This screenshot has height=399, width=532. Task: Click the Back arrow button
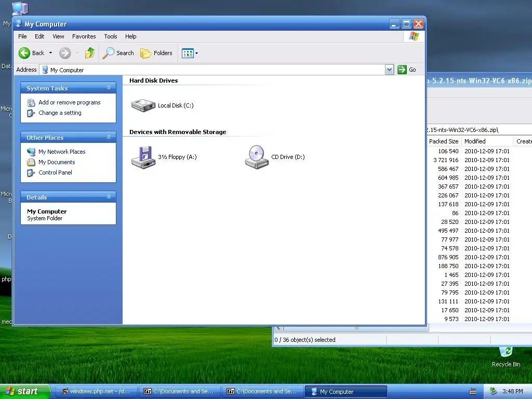(24, 53)
